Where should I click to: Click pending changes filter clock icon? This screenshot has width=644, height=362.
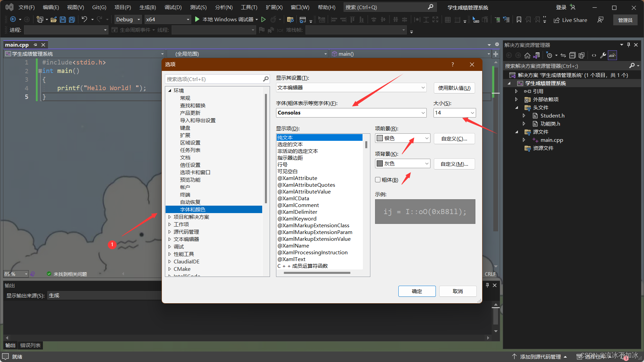(x=549, y=55)
